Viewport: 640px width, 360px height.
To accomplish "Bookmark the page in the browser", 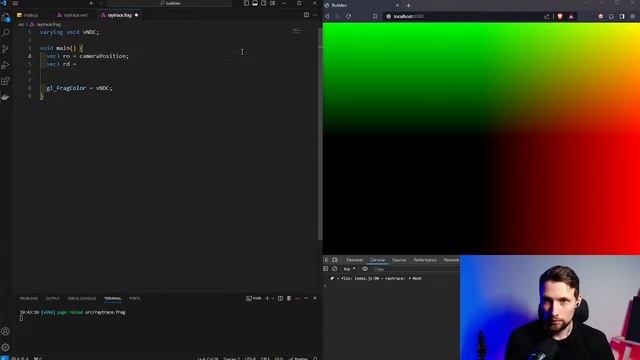I will click(x=375, y=16).
